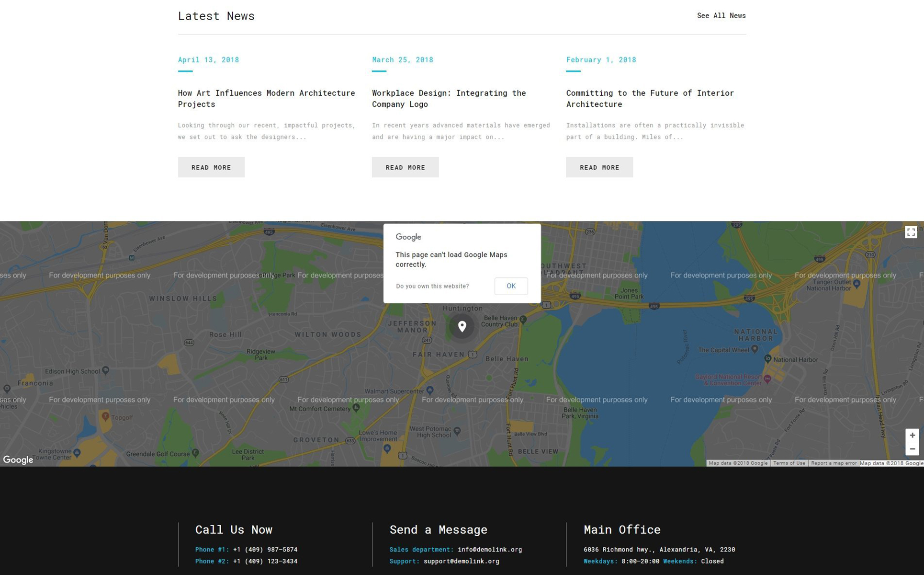Open the map Terms of Use link
This screenshot has height=575, width=924.
tap(789, 463)
